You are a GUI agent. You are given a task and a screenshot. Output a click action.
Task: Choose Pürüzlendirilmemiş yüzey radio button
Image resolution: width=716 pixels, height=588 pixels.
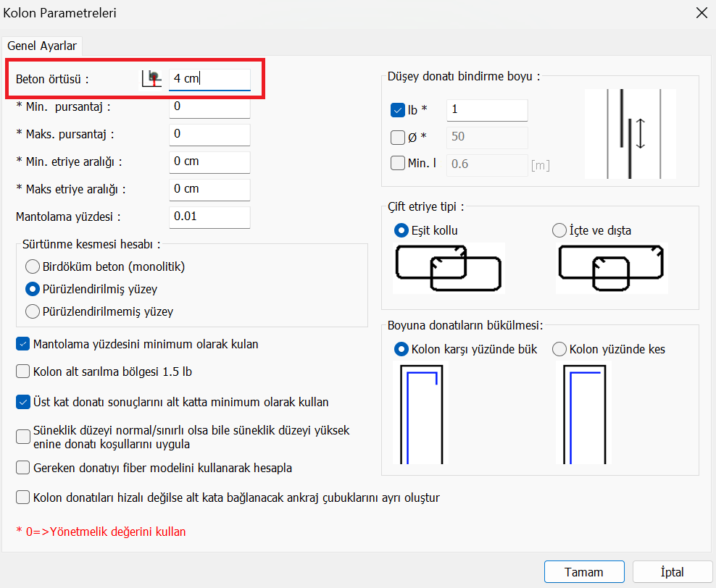coord(32,312)
